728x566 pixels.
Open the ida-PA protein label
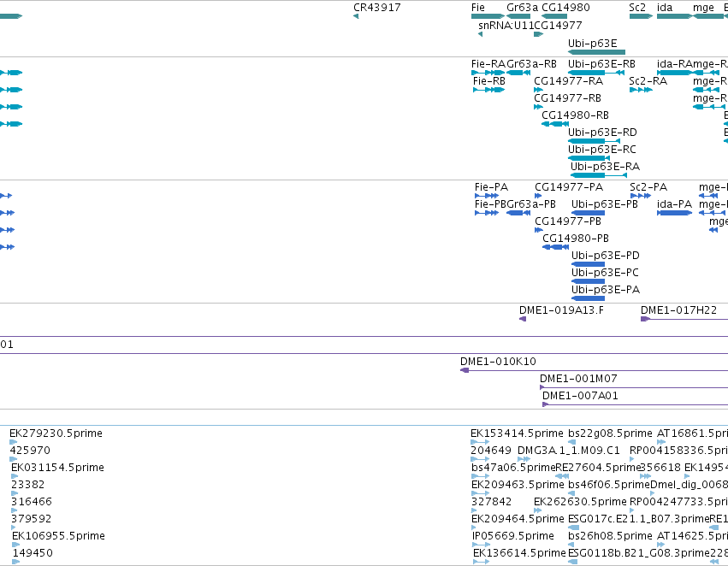point(674,204)
